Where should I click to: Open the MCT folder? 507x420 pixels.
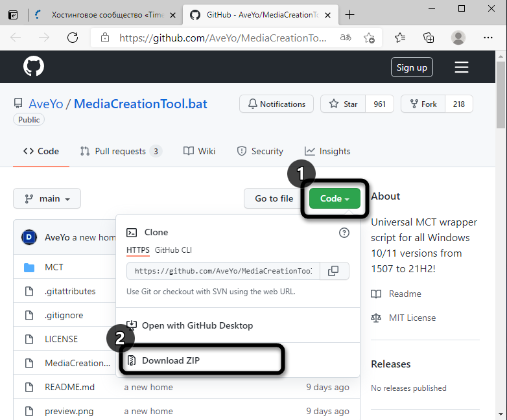54,267
